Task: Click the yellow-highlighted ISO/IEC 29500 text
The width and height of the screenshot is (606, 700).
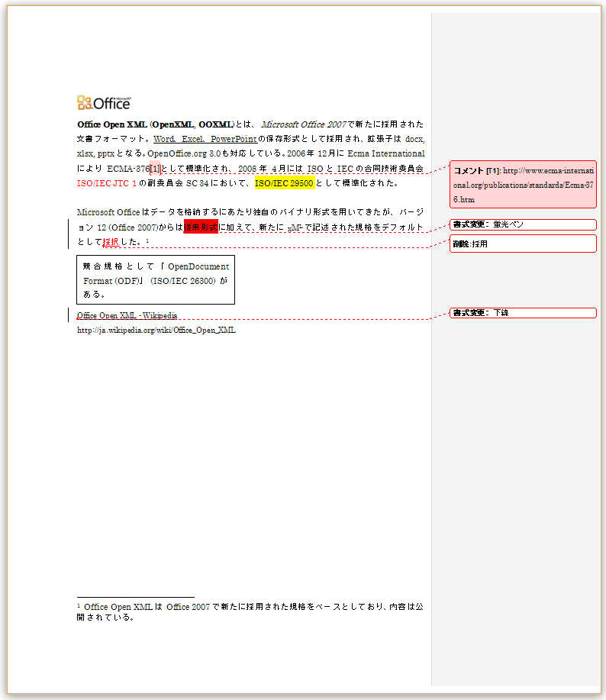Action: pyautogui.click(x=285, y=183)
